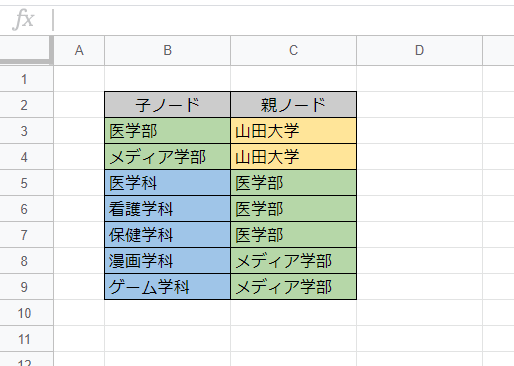Select column D header
This screenshot has height=366, width=514.
coord(419,51)
